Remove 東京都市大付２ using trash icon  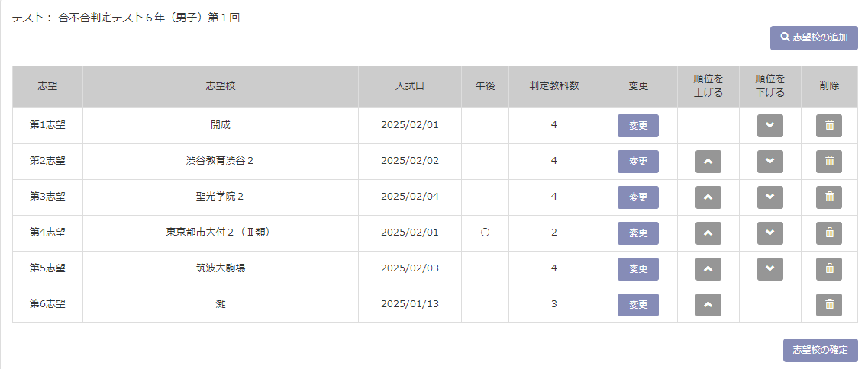pos(829,233)
